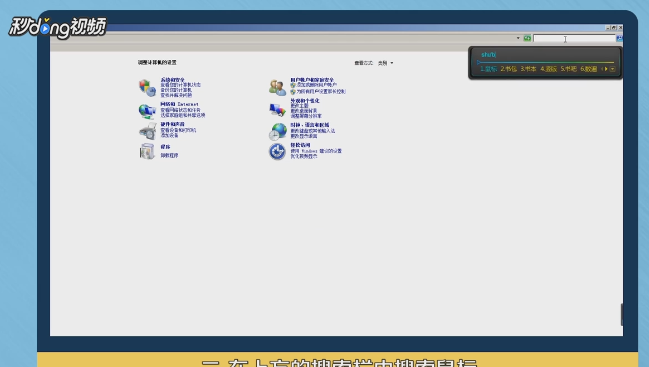The height and width of the screenshot is (367, 649).
Task: Minimize the Control Panel window
Action: (x=608, y=28)
